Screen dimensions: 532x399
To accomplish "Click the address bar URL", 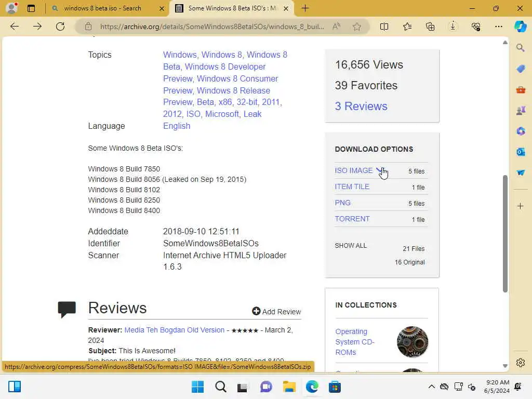I will coord(212,26).
